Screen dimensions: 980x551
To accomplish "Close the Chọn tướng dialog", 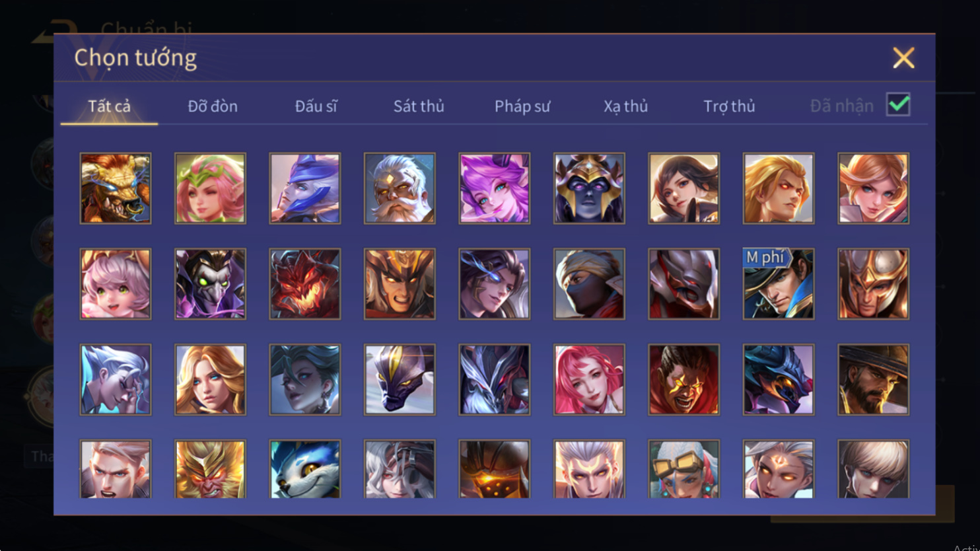I will 903,58.
